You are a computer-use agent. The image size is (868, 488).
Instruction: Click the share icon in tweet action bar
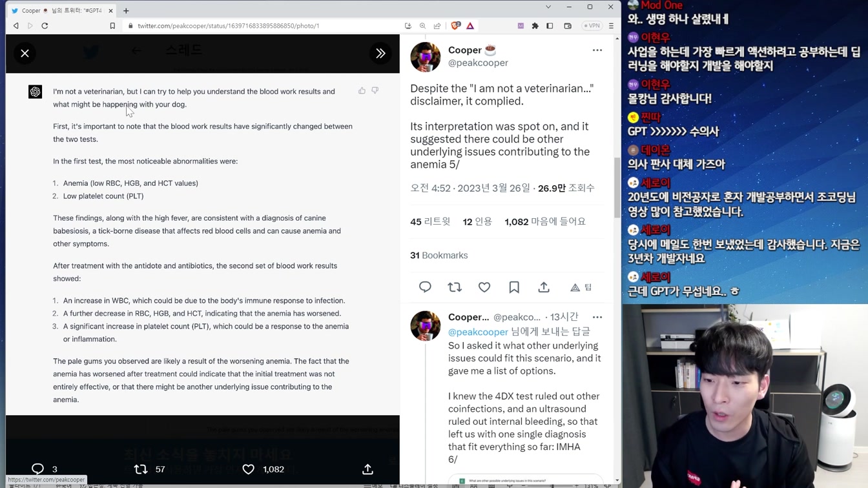(544, 287)
